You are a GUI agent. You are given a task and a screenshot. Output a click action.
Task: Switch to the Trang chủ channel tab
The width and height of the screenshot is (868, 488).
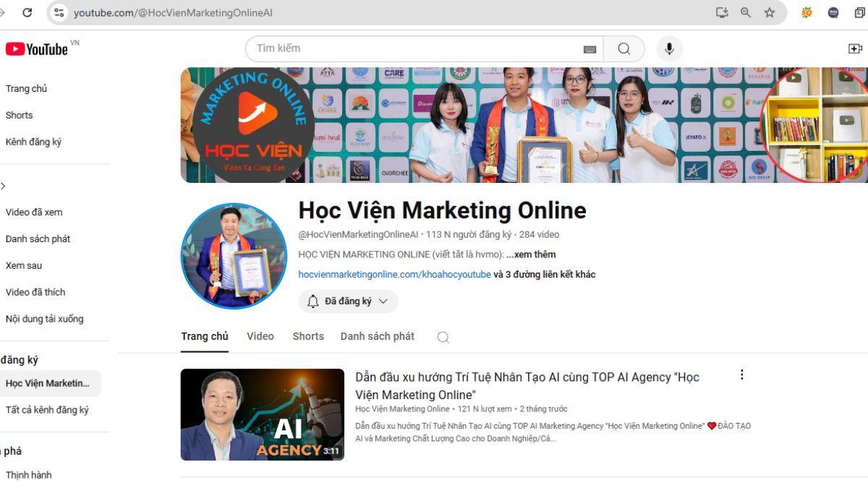[x=205, y=336]
